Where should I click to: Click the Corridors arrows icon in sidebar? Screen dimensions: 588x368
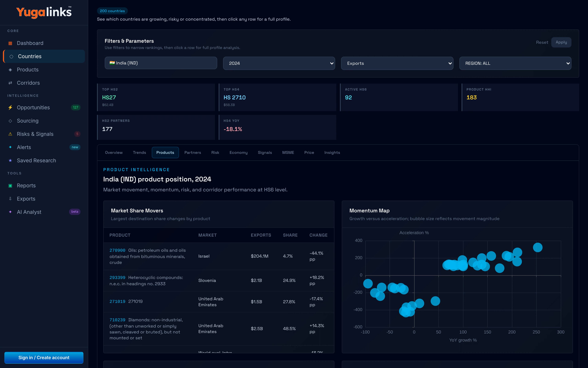click(x=10, y=83)
